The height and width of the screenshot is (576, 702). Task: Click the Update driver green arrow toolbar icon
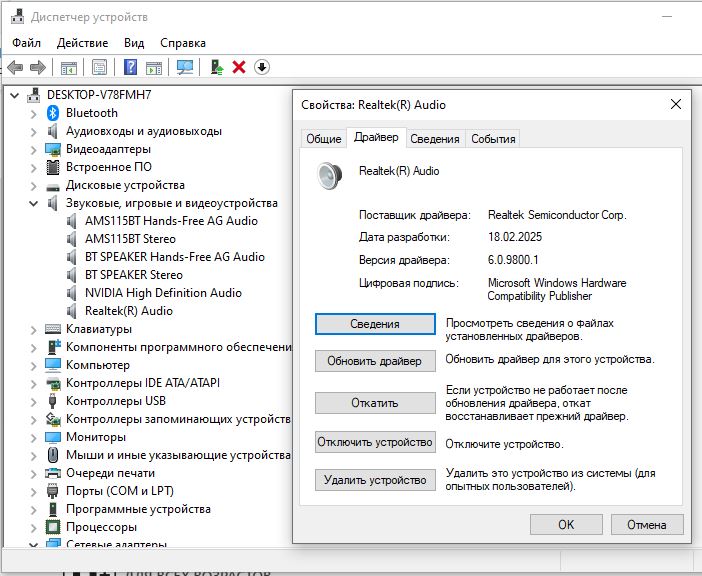[x=216, y=67]
